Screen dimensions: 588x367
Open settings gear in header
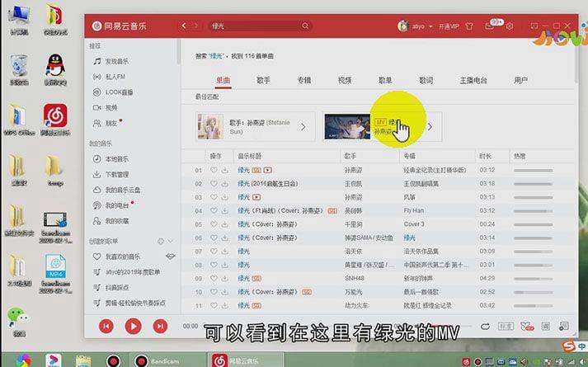pos(510,26)
